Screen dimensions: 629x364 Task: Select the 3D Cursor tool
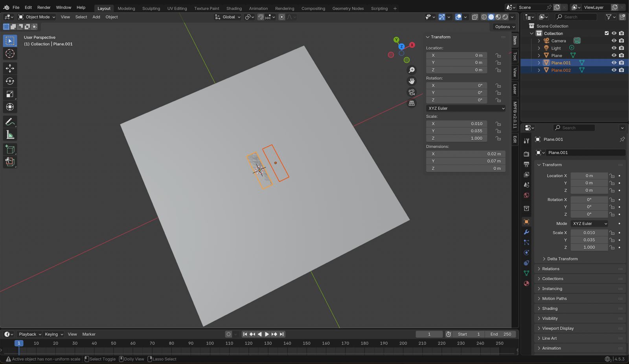(10, 54)
